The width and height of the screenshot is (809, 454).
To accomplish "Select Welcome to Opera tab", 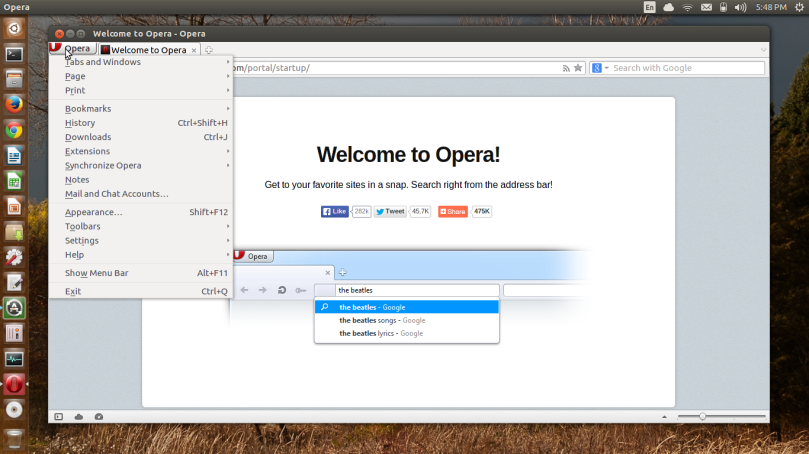I will [149, 50].
